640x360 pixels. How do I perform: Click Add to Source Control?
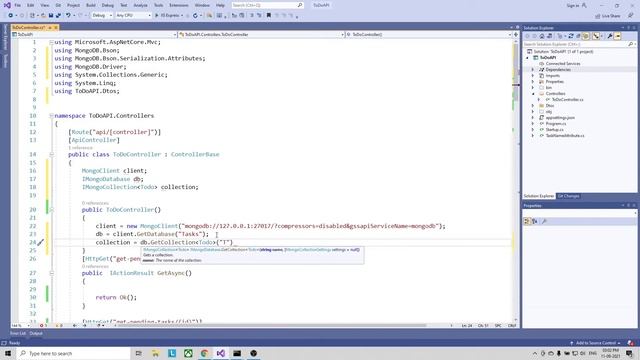coord(596,343)
